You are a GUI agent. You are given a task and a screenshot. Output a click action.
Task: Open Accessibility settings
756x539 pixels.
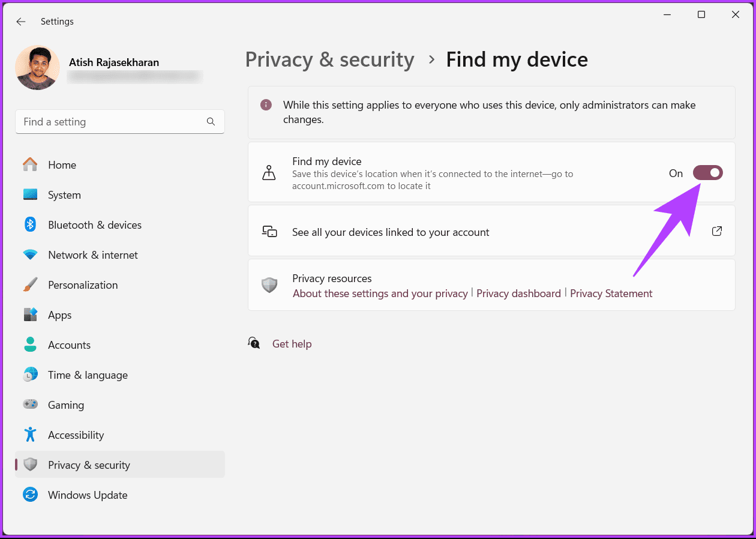tap(120, 435)
